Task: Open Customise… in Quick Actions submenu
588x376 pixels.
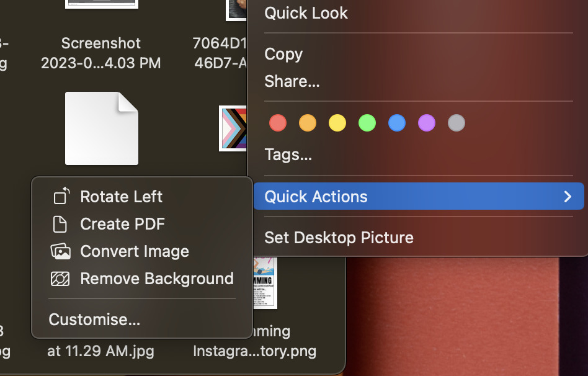Action: [x=94, y=320]
